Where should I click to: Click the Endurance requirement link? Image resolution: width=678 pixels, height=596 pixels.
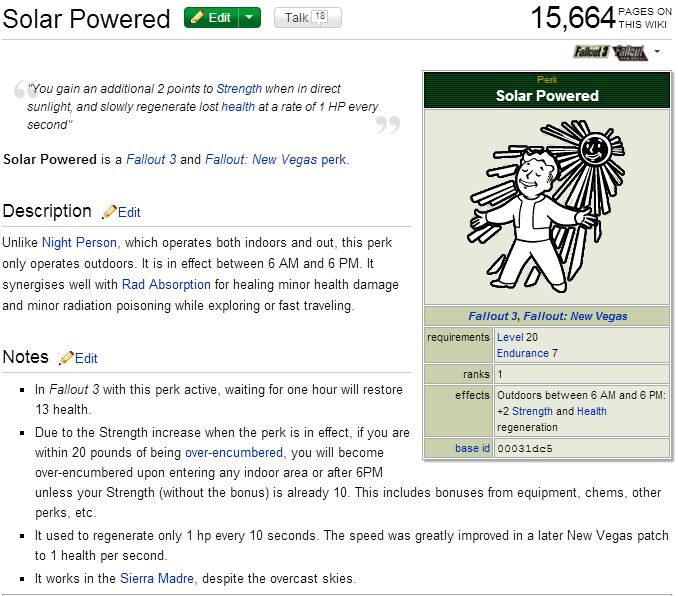[x=522, y=353]
